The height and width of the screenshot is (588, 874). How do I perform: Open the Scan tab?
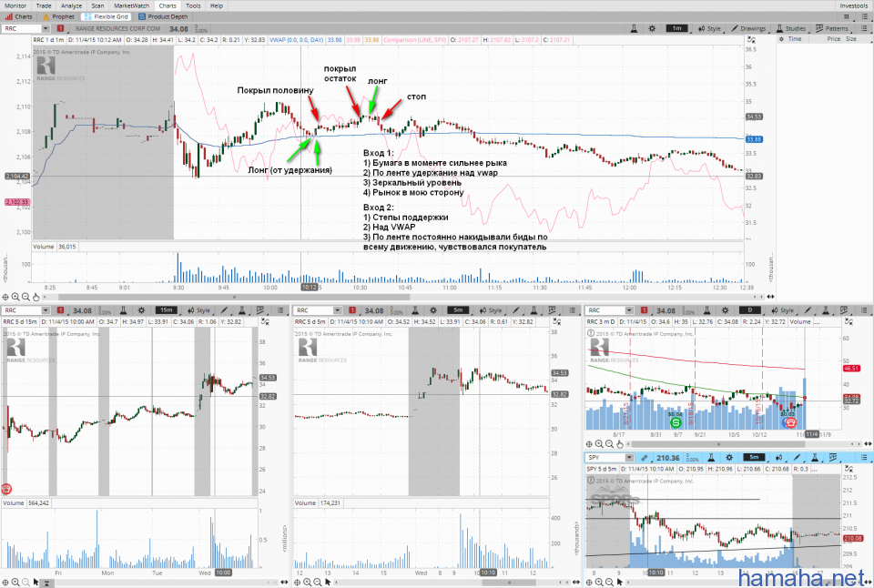click(97, 5)
